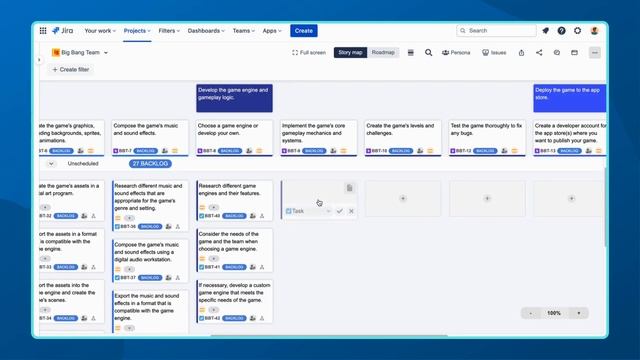Open the 'Choose a game engine' card
640x360 pixels.
234,138
